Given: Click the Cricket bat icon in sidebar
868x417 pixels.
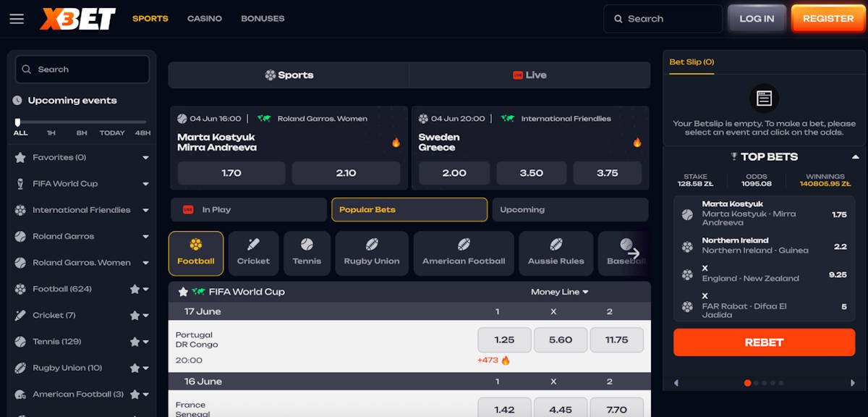Looking at the screenshot, I should coord(20,316).
